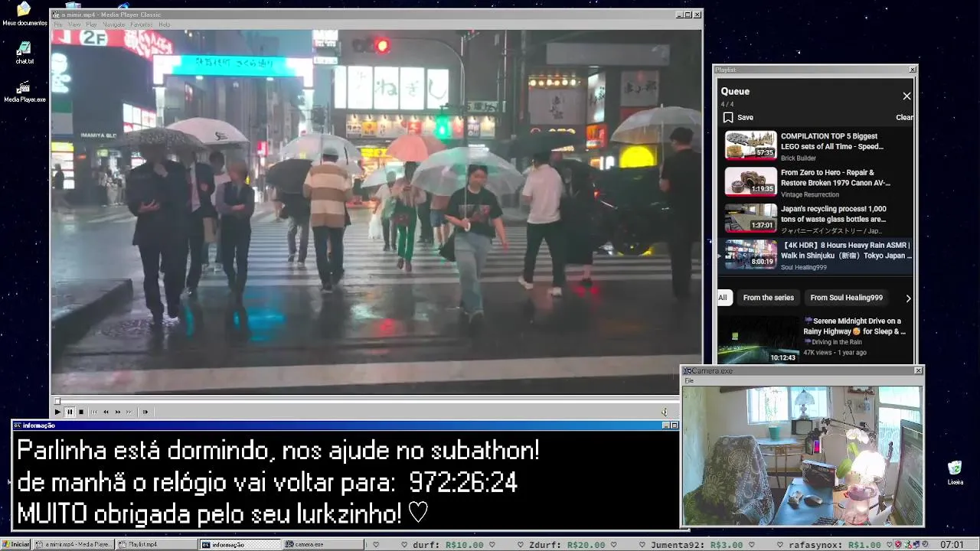Screen dimensions: 980x551
Task: Click the informação window title icon
Action: pos(18,425)
